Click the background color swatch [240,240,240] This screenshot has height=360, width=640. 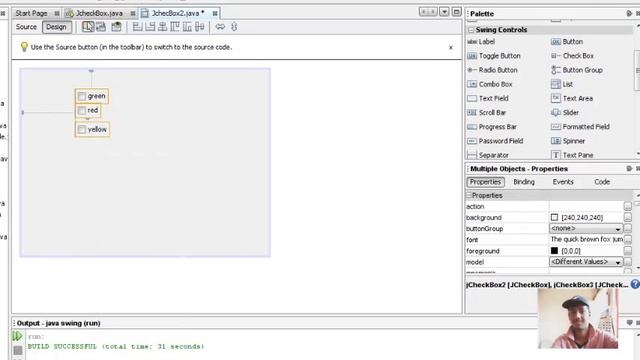click(554, 218)
